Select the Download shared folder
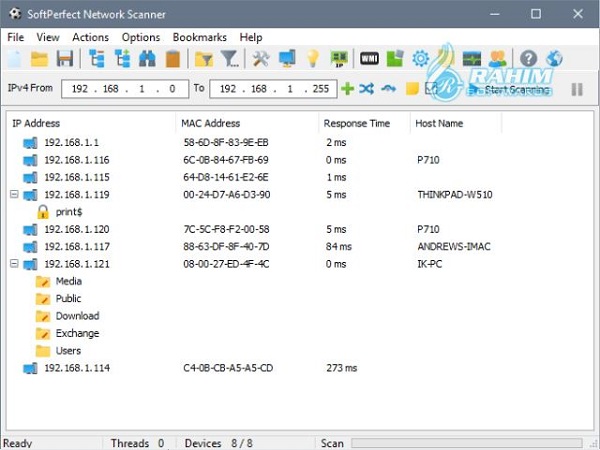The image size is (600, 450). pyautogui.click(x=67, y=316)
